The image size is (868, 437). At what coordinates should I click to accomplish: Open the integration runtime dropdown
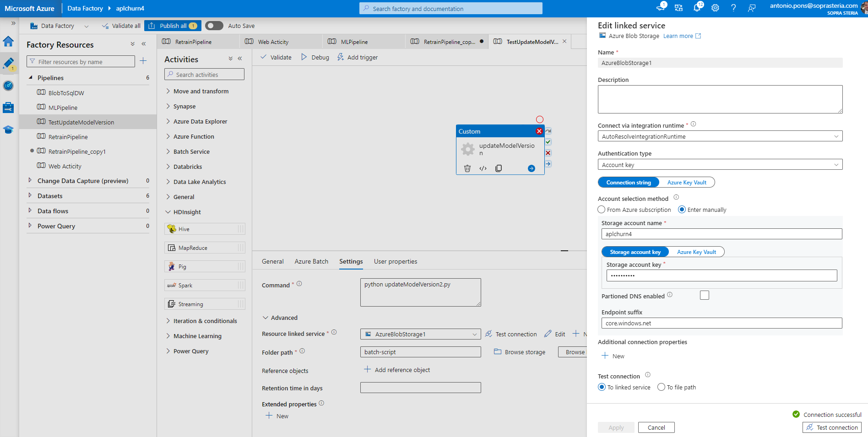click(720, 136)
